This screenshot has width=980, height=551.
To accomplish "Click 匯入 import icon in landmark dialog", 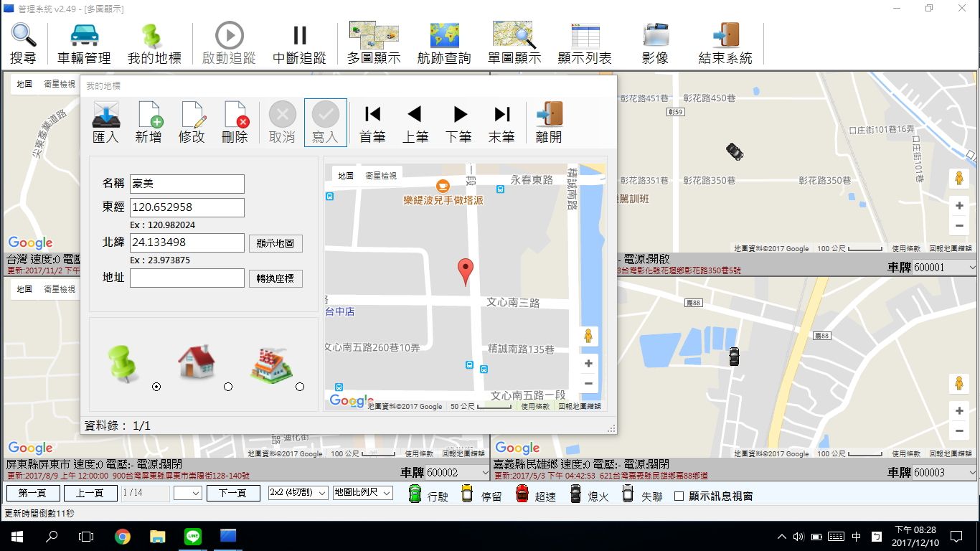I will (x=106, y=115).
